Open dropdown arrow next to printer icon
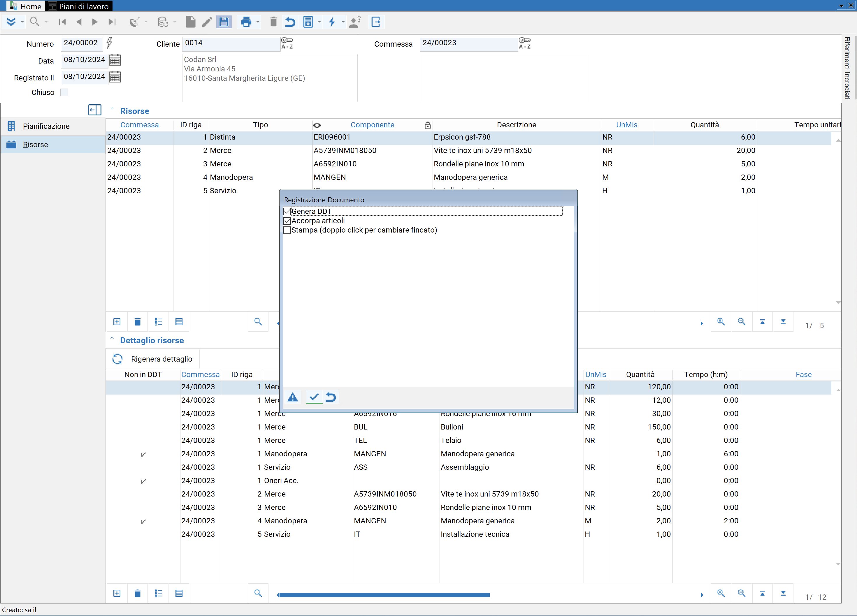 coord(258,22)
